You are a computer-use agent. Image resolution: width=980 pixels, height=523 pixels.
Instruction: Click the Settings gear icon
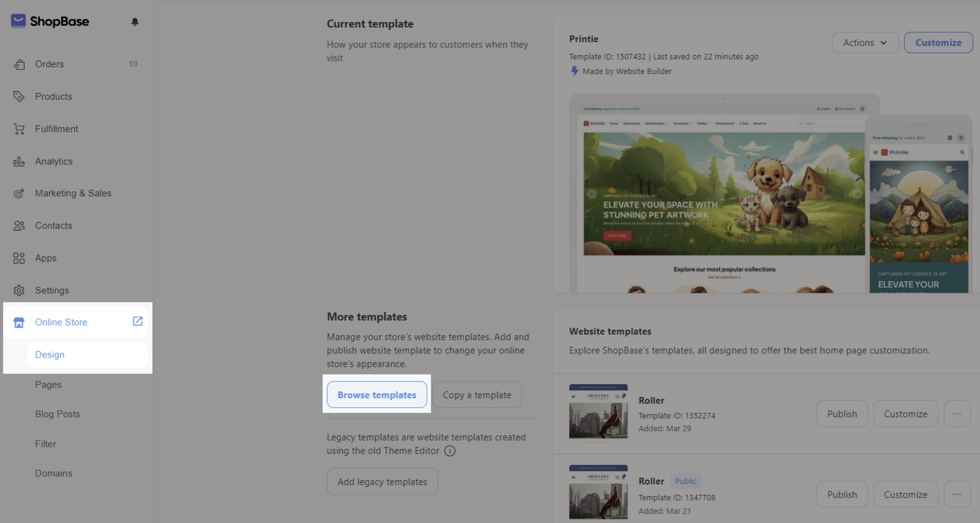pos(19,291)
